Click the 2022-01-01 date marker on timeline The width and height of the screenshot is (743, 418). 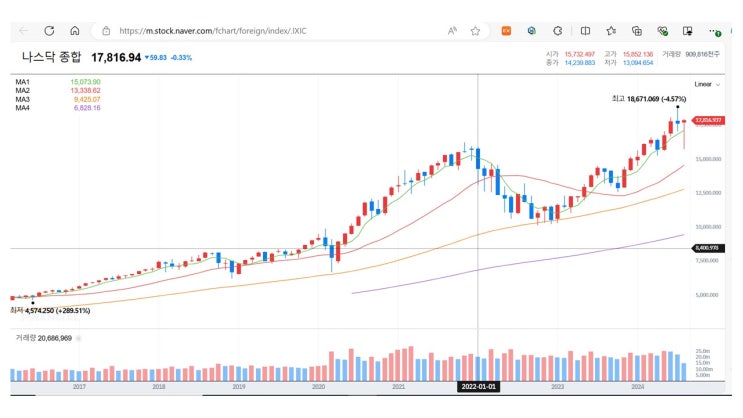coord(478,385)
